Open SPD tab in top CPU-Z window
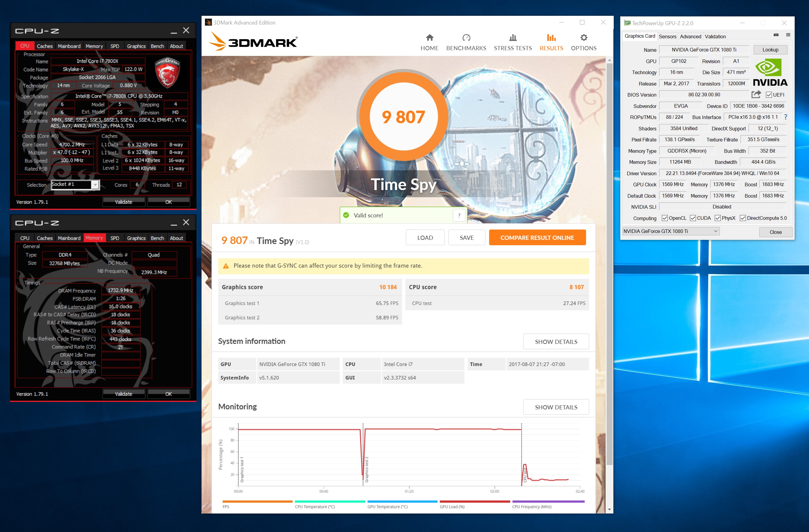The height and width of the screenshot is (532, 809). tap(115, 46)
